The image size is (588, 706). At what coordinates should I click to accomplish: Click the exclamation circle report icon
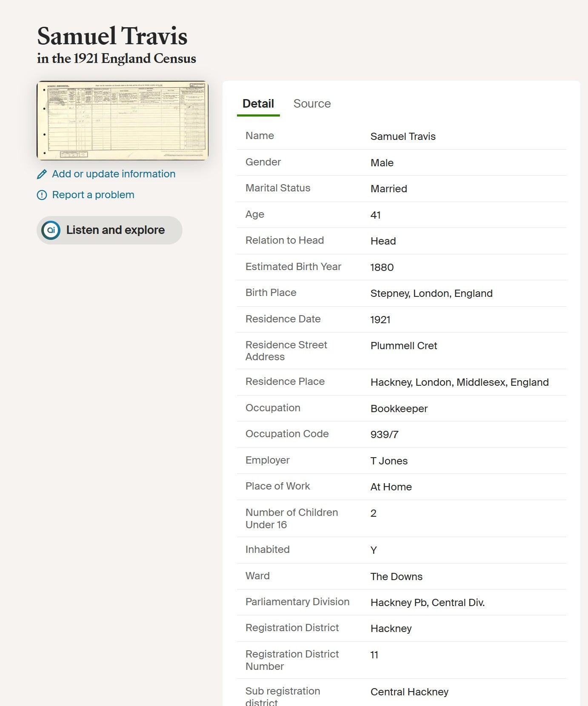pos(42,195)
